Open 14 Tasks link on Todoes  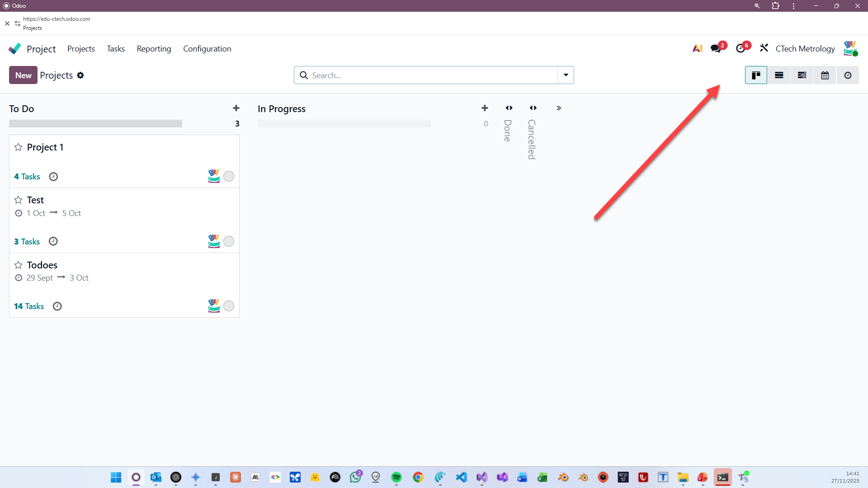pos(29,306)
